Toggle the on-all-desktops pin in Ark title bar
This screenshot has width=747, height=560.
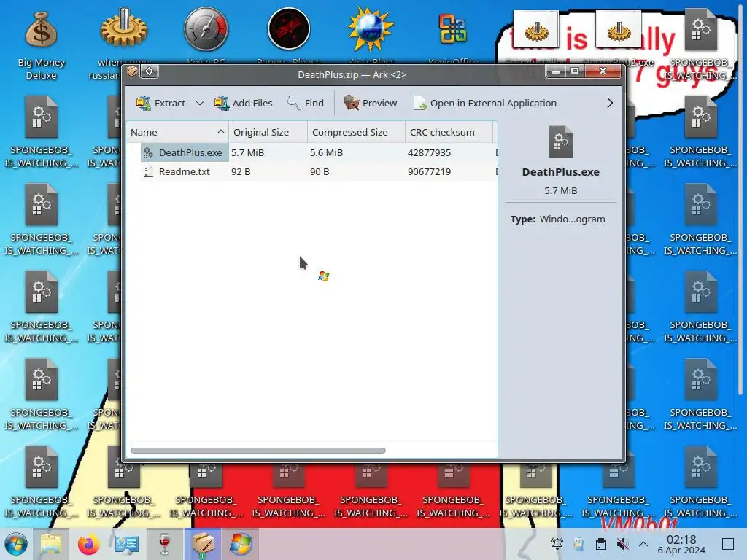click(x=149, y=71)
